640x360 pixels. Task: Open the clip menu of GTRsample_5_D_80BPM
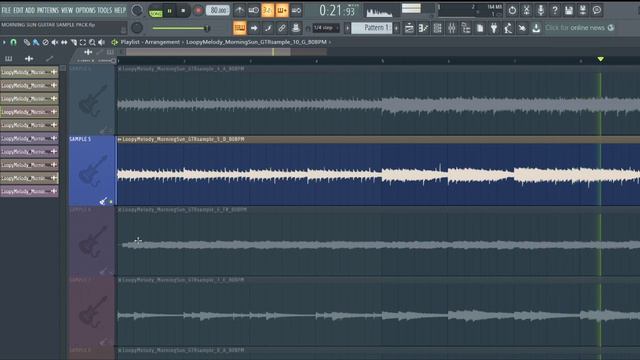pos(120,139)
